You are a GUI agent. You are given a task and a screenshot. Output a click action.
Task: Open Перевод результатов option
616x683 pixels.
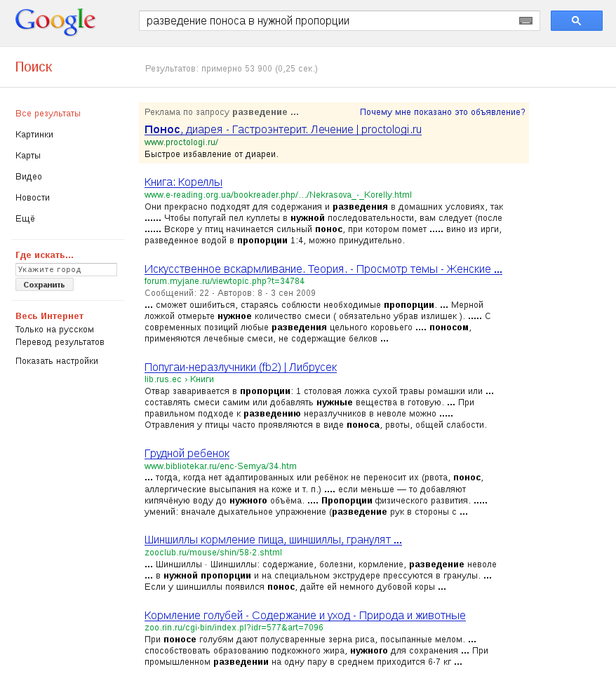coord(60,342)
